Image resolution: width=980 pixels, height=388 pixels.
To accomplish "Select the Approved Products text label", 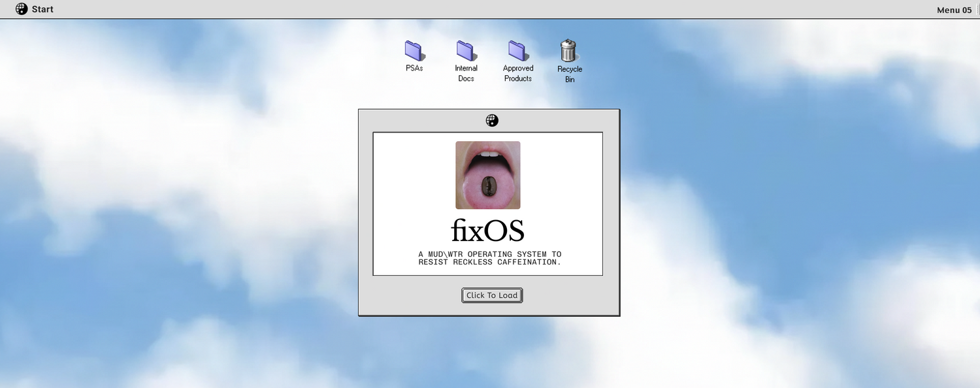I will click(x=517, y=73).
